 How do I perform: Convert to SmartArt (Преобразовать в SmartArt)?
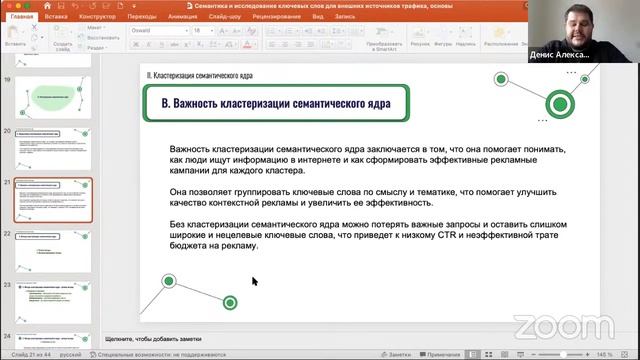tap(384, 38)
